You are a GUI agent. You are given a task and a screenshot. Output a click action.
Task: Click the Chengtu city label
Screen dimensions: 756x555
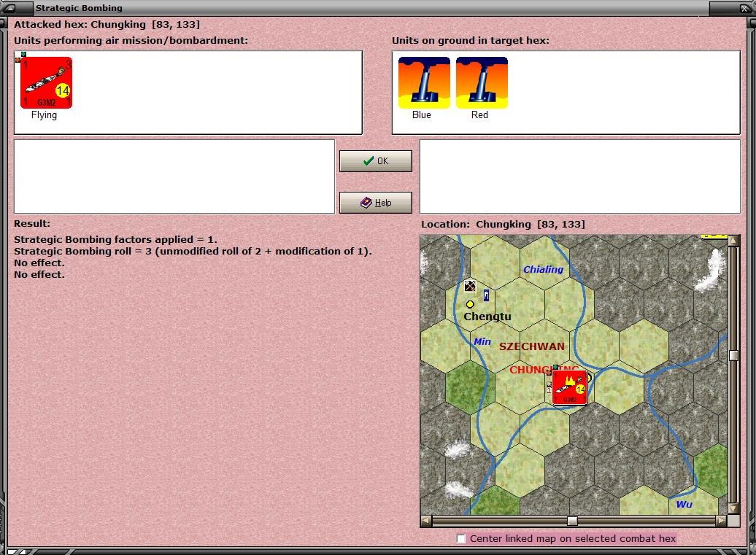[x=487, y=317]
